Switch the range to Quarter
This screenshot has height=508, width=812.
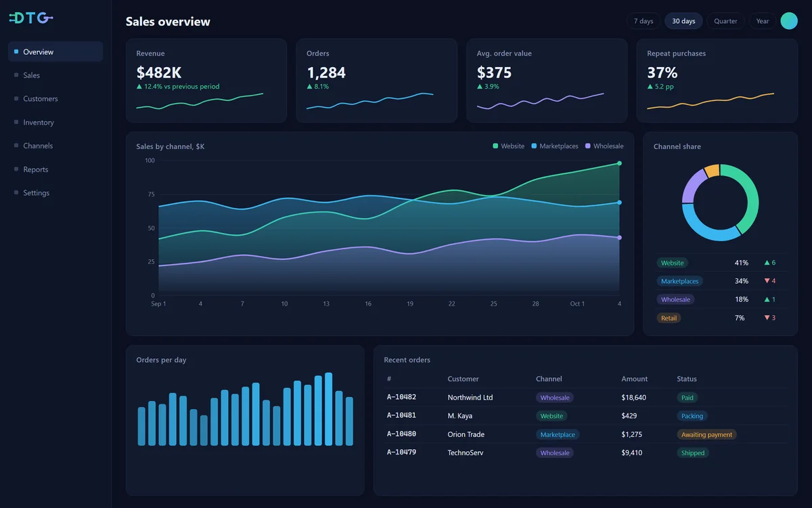click(x=725, y=21)
